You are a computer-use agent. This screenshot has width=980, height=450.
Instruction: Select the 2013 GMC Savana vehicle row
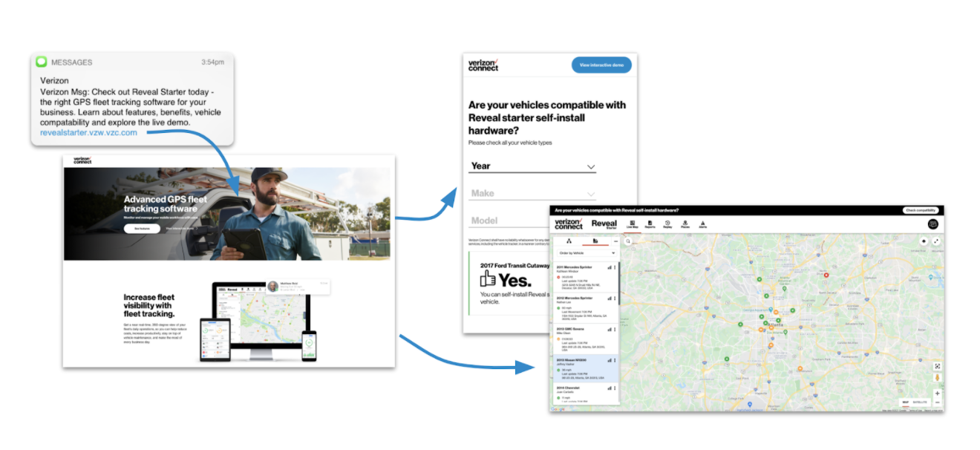click(587, 339)
